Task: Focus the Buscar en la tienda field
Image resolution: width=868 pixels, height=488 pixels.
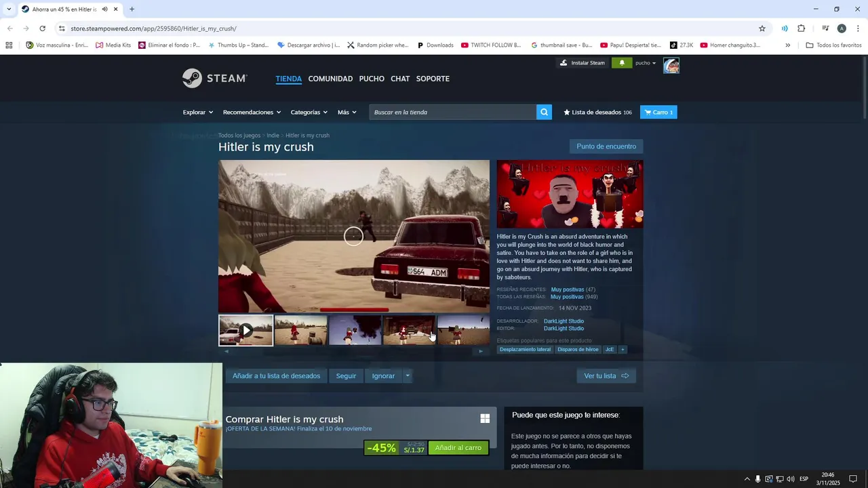Action: (452, 113)
